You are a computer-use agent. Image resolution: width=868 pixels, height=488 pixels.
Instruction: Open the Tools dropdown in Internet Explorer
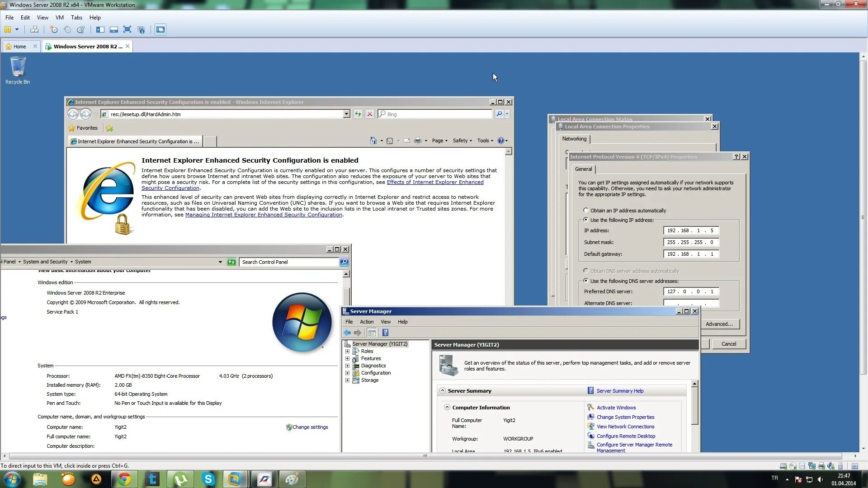pos(485,141)
